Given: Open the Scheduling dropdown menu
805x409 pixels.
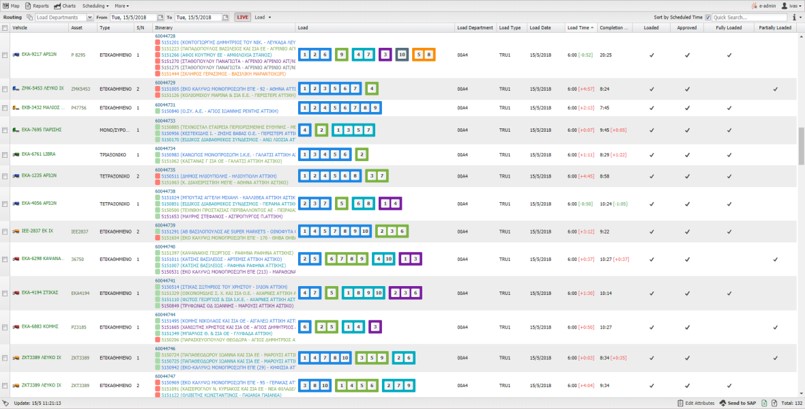Looking at the screenshot, I should point(95,6).
